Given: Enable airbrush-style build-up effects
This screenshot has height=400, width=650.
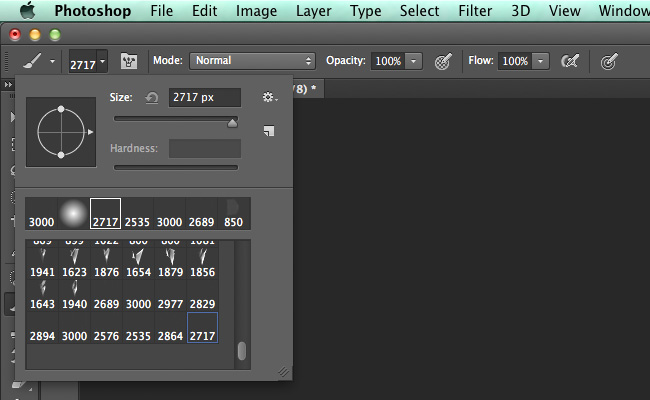Looking at the screenshot, I should (x=570, y=61).
